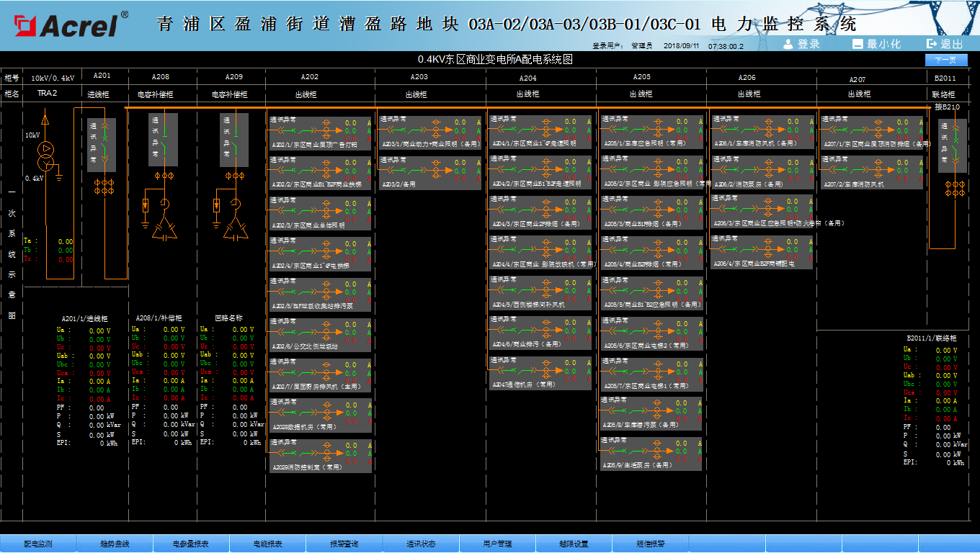980x553 pixels.
Task: Select the A202/2 feeder label text
Action: pyautogui.click(x=316, y=185)
